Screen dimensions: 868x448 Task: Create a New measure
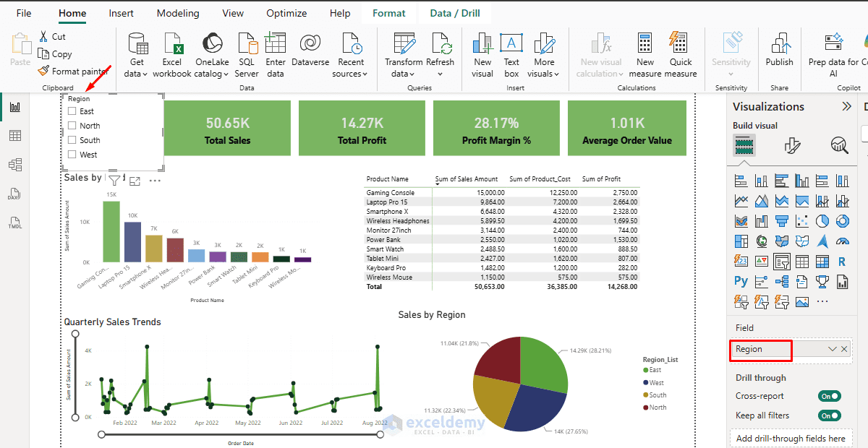point(645,55)
